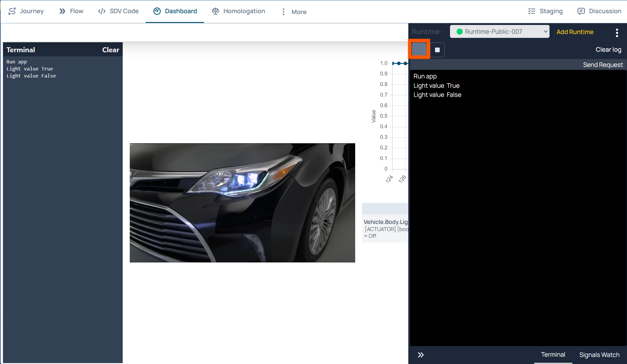Select the Terminal tab at bottom
This screenshot has height=364, width=627.
pyautogui.click(x=553, y=355)
